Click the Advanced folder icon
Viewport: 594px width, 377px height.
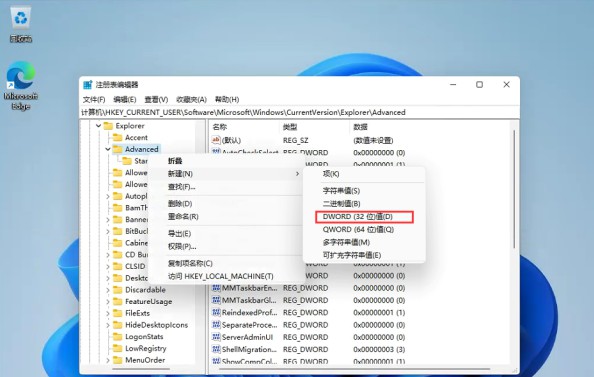[118, 149]
